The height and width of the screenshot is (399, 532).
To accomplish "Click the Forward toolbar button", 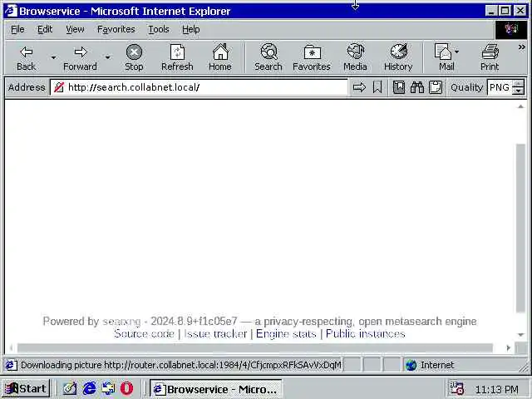I will (80, 58).
